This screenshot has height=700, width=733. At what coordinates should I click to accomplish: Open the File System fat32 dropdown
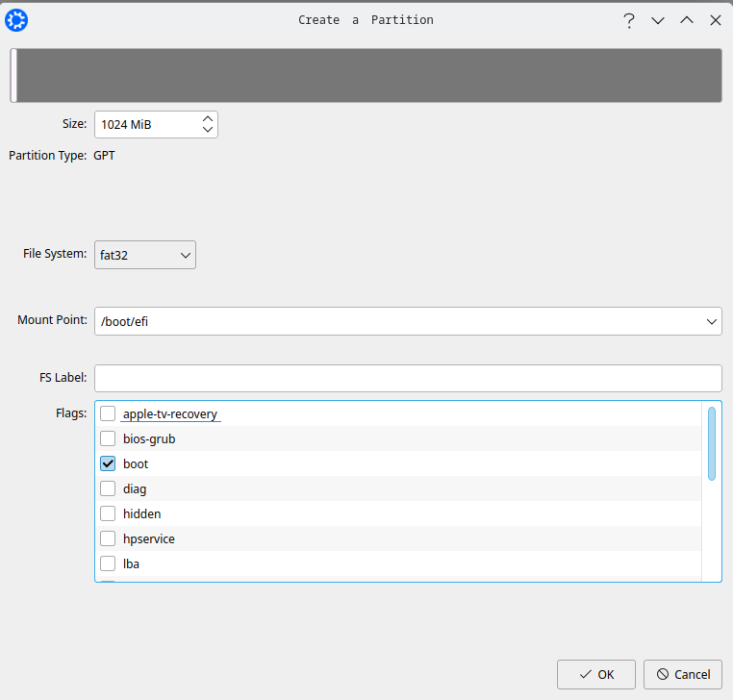coord(145,255)
